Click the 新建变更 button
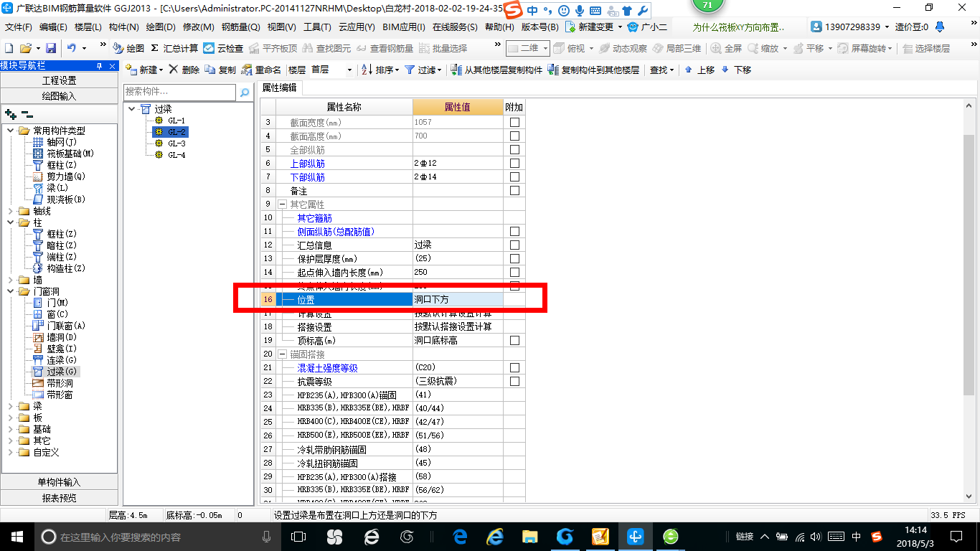 tap(593, 27)
